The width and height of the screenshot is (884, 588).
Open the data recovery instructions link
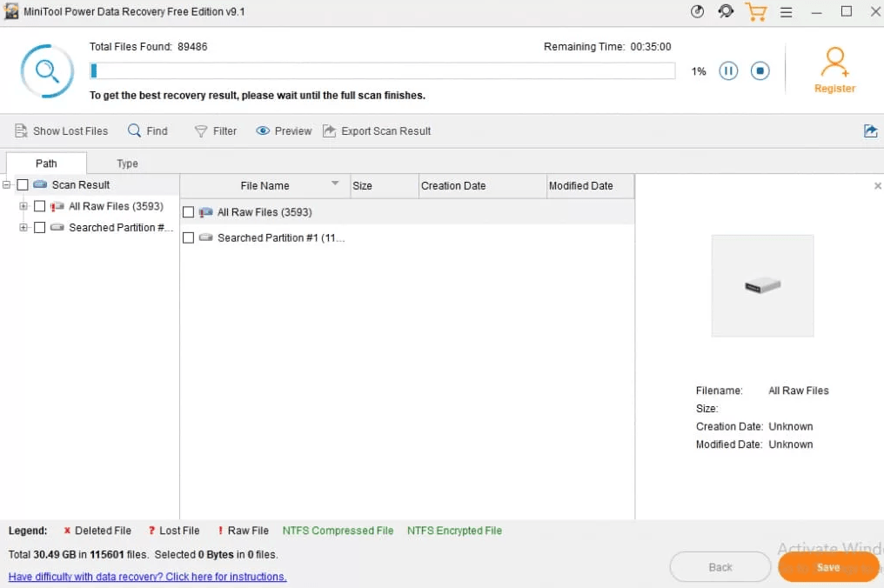coord(148,577)
